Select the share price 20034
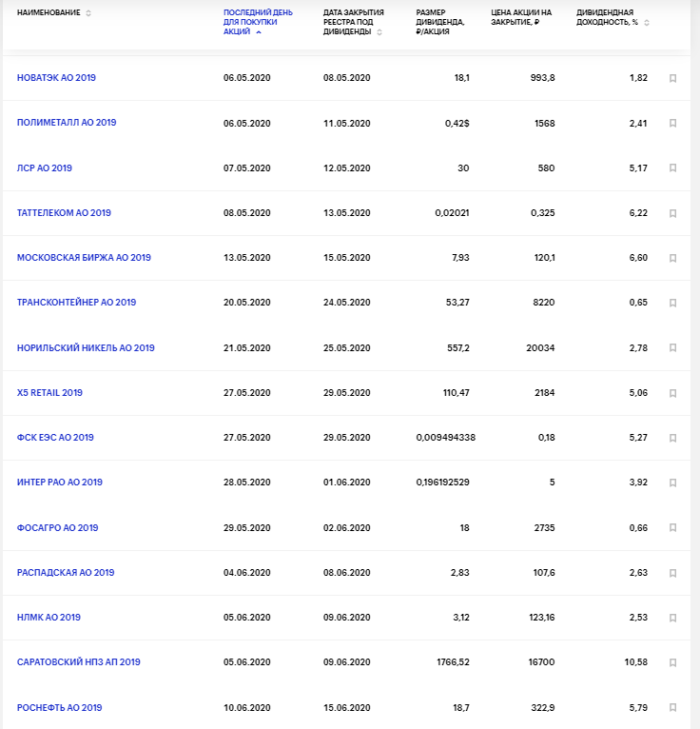 540,347
